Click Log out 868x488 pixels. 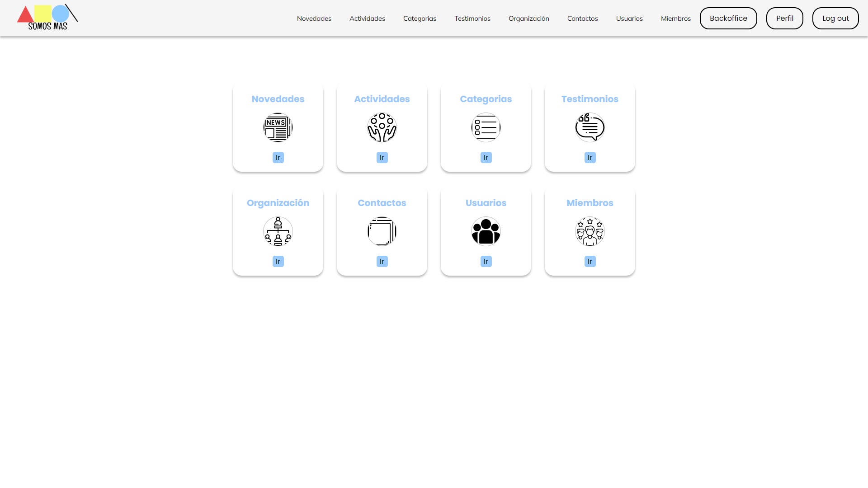pyautogui.click(x=835, y=18)
